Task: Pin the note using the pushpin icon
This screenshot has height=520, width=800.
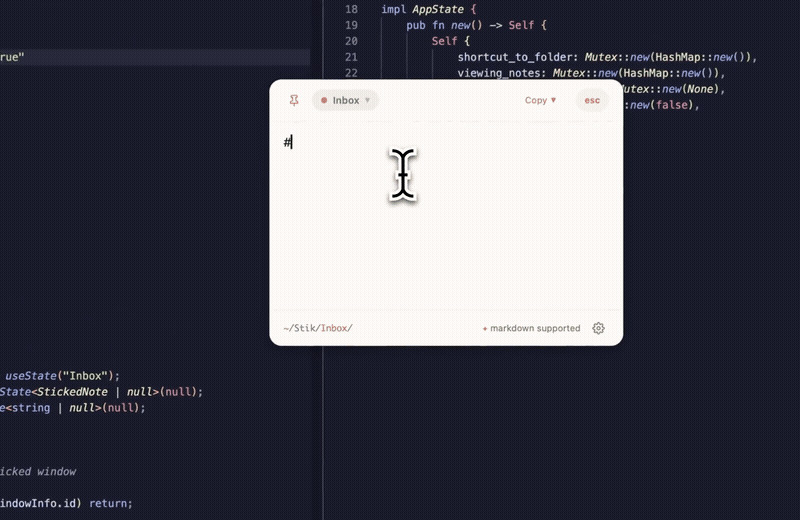Action: [x=294, y=101]
